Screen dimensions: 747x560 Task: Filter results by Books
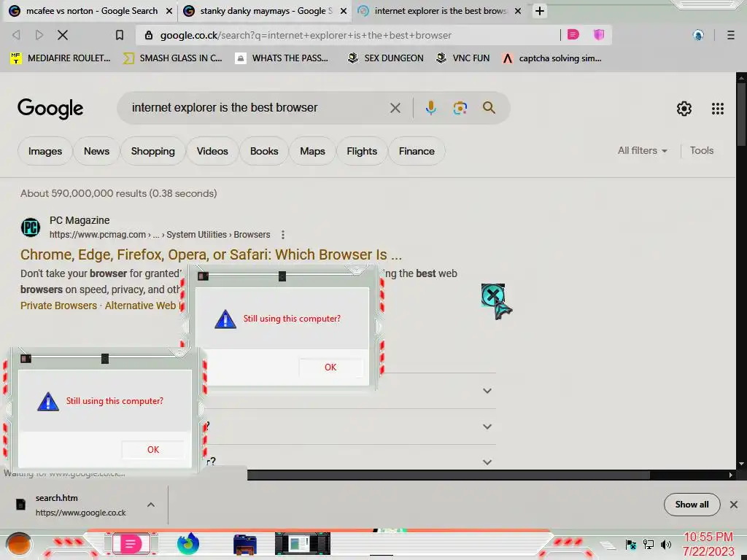pyautogui.click(x=264, y=151)
